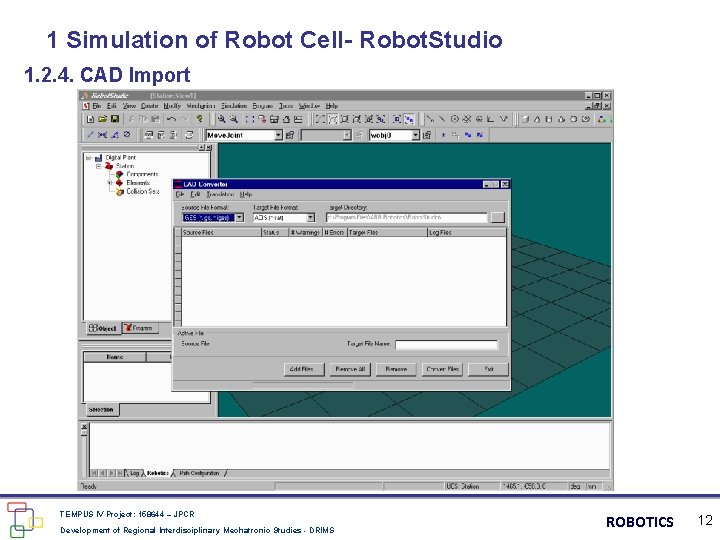Click the Convert Files button
Screen dimensions: 720x540
point(442,369)
